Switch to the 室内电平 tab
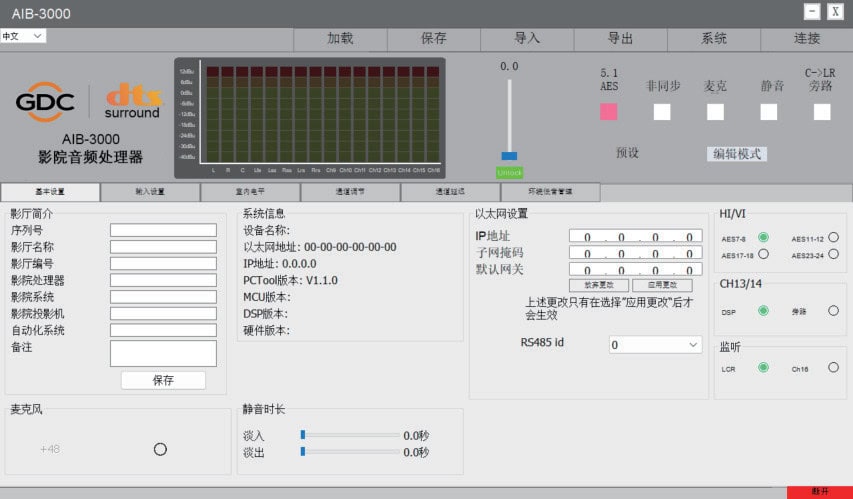 [x=250, y=192]
